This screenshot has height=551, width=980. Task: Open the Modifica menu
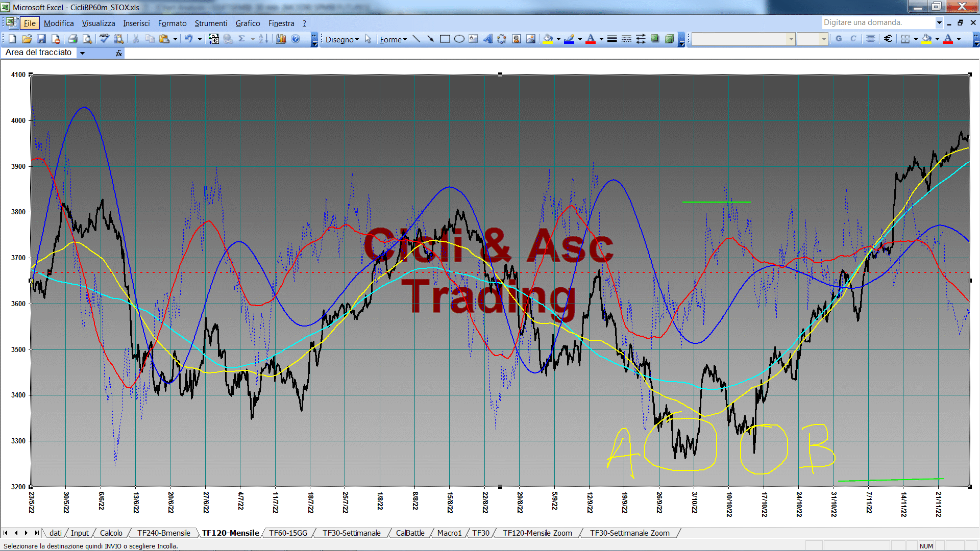59,23
